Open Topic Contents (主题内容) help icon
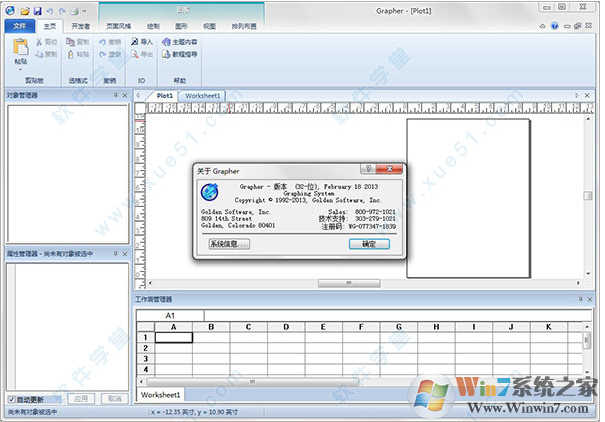Image resolution: width=605 pixels, height=422 pixels. point(166,42)
